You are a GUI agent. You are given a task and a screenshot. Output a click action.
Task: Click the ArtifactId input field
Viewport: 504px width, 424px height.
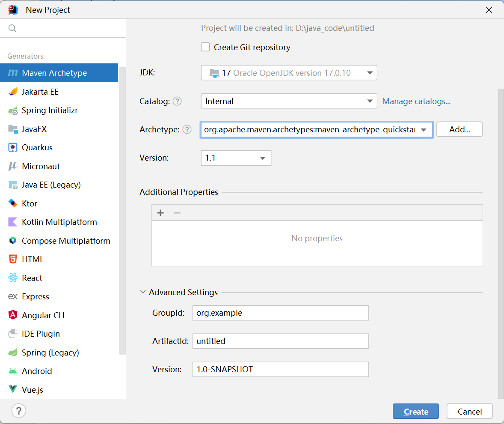coord(281,341)
